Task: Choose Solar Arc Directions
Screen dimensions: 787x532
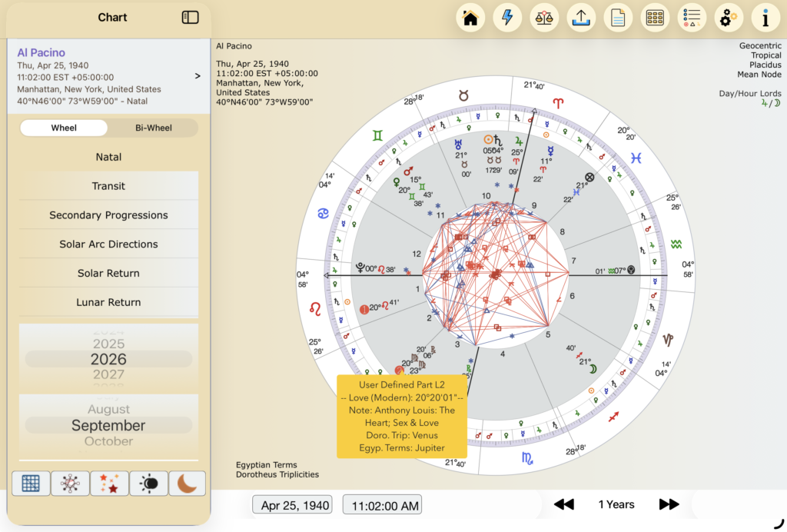Action: (x=108, y=244)
